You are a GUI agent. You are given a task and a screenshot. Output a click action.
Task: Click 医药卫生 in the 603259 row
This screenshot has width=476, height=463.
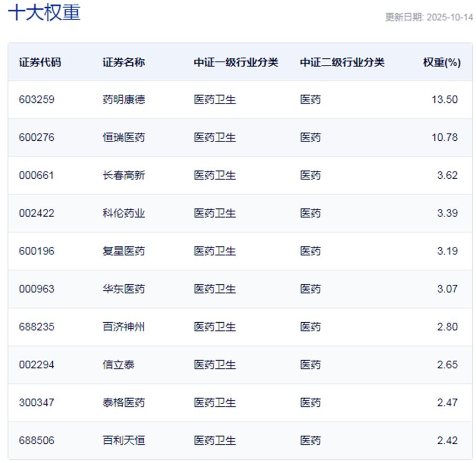[215, 100]
